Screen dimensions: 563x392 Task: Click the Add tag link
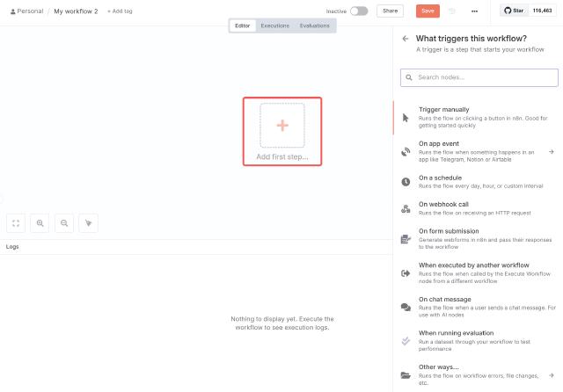pos(121,11)
